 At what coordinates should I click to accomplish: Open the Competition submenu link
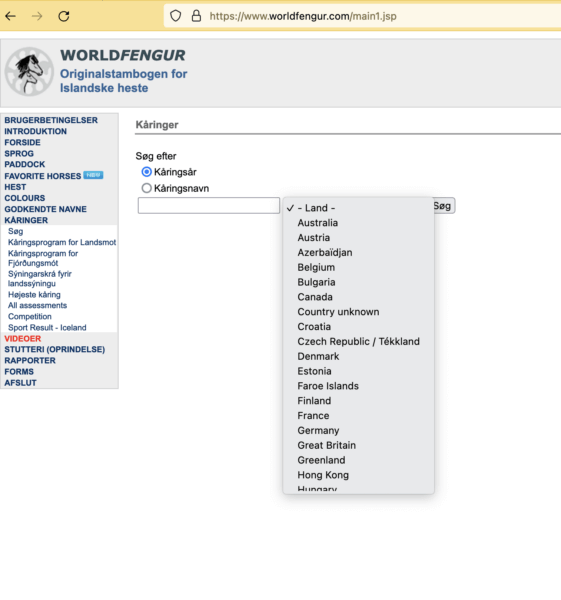(30, 316)
